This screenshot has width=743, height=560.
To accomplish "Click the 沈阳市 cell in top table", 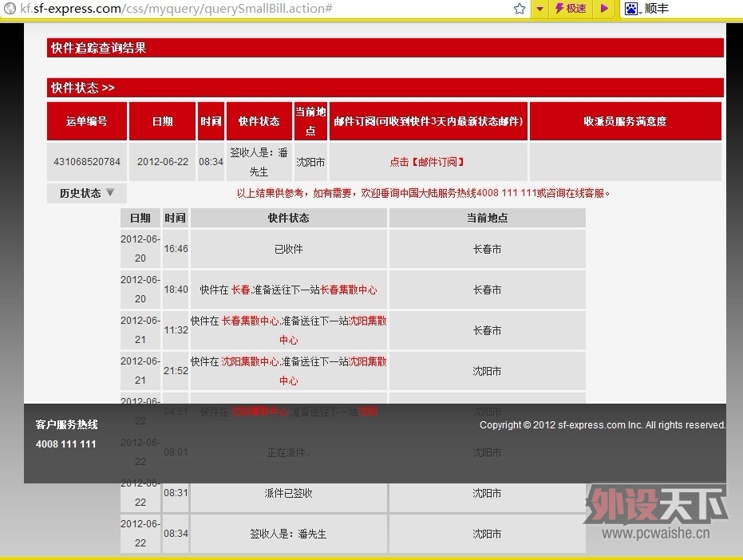I will click(310, 162).
